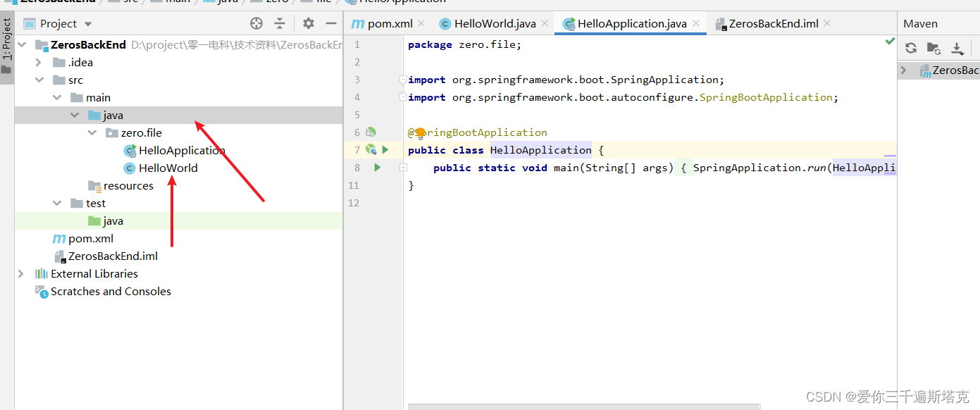Click the run arrow on line 7
Screen dimensions: 980x410
385,150
